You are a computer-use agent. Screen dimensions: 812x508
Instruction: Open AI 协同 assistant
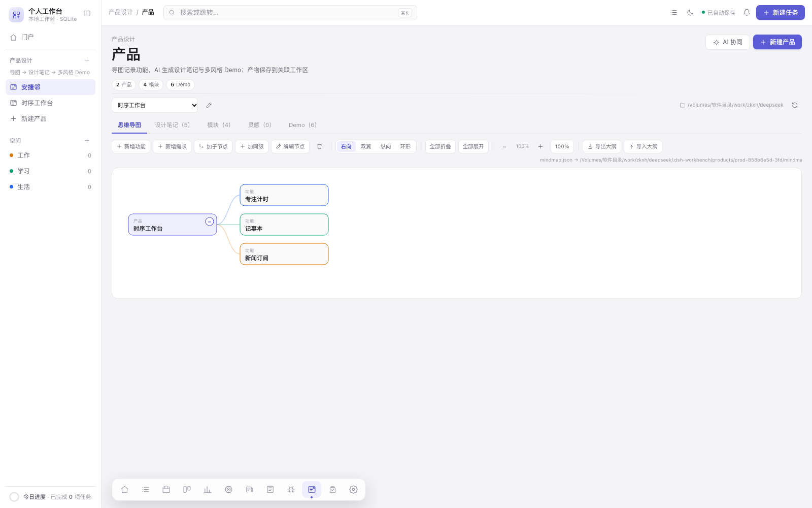coord(728,42)
